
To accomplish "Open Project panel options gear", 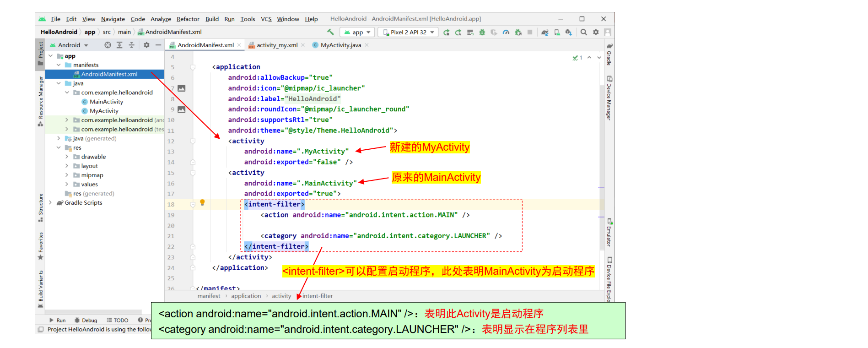I will point(146,45).
